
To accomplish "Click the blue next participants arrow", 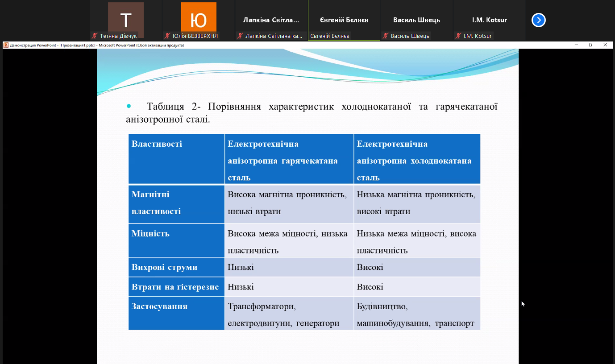I will [539, 20].
